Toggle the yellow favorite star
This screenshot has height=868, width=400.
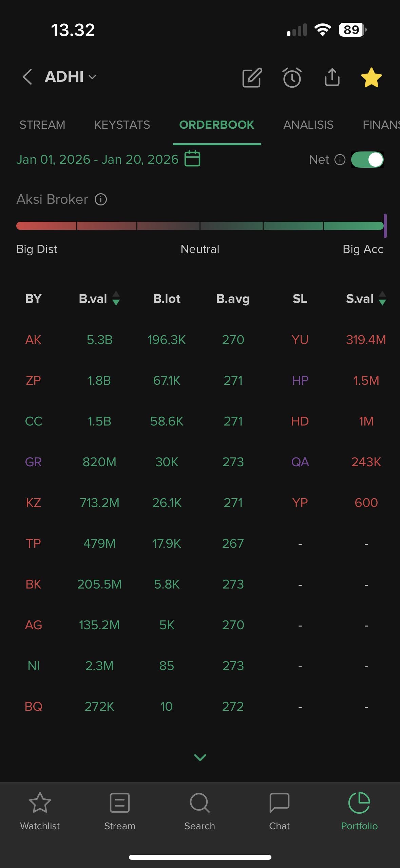tap(371, 77)
